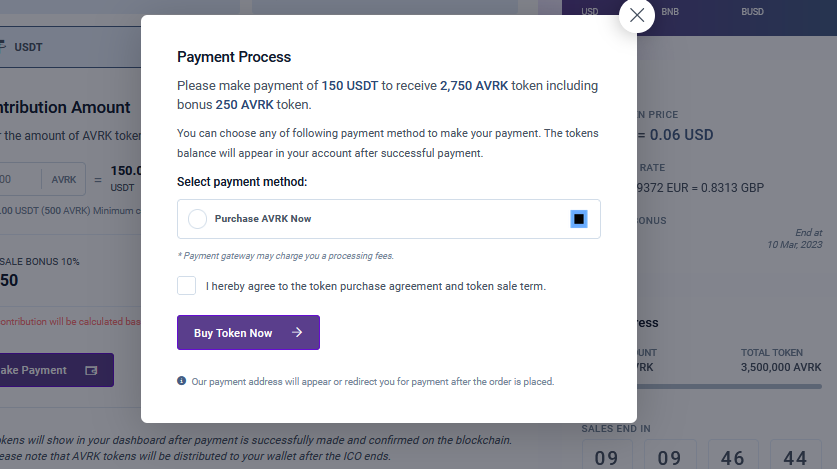837x469 pixels.
Task: Click the wallet icon on Make Payment
Action: tap(91, 370)
